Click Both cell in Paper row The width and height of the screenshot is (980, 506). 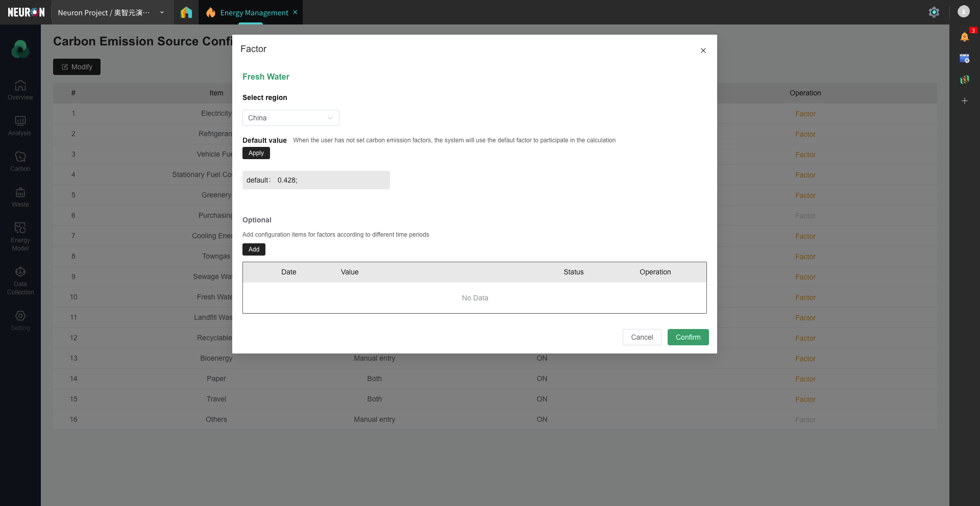point(375,378)
